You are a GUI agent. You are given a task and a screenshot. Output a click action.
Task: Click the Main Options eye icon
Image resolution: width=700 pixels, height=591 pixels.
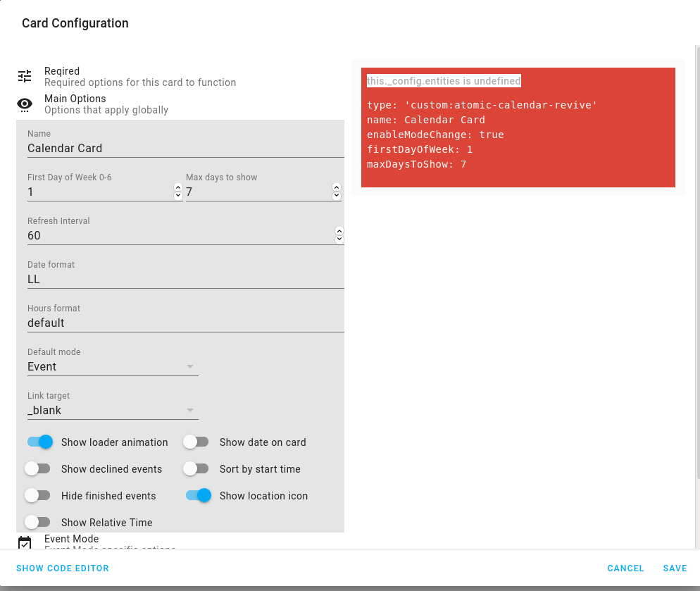click(x=25, y=104)
